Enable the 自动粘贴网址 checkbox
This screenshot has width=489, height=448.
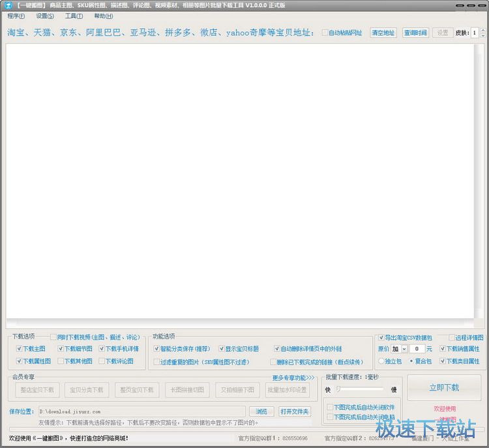pyautogui.click(x=325, y=33)
